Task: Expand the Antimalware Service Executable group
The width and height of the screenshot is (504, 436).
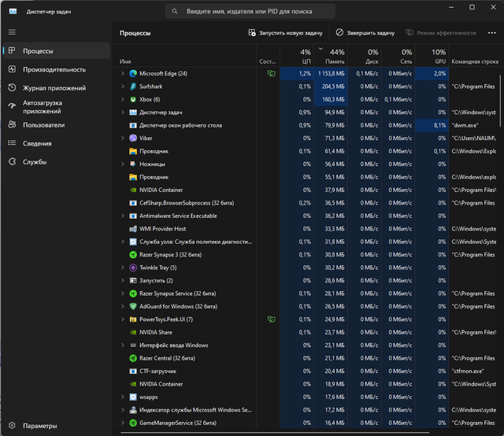Action: coord(123,216)
